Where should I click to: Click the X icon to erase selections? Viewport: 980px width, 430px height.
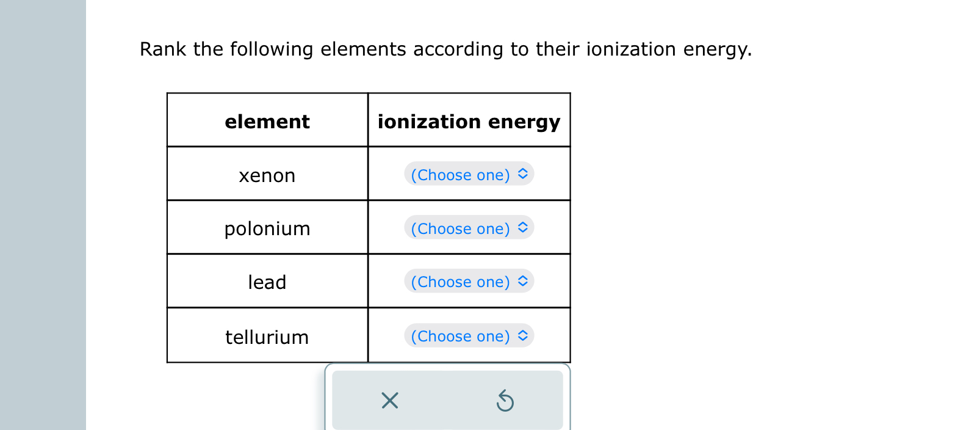pos(390,401)
